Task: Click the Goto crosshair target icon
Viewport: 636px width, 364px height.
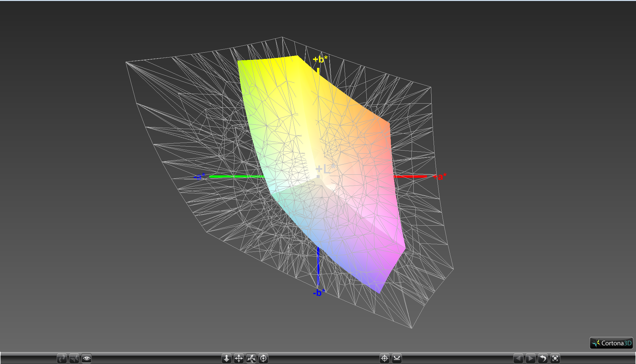Action: [385, 358]
